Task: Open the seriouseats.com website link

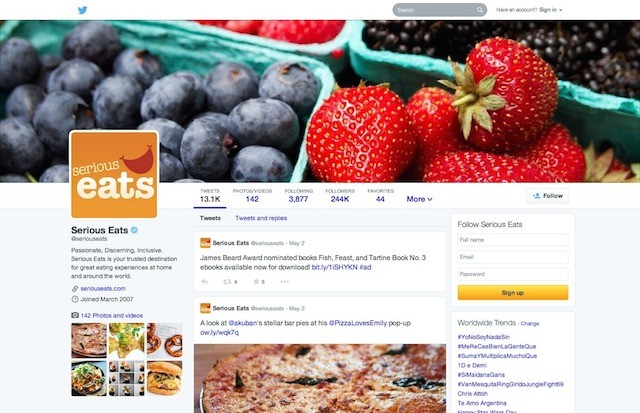Action: 103,289
